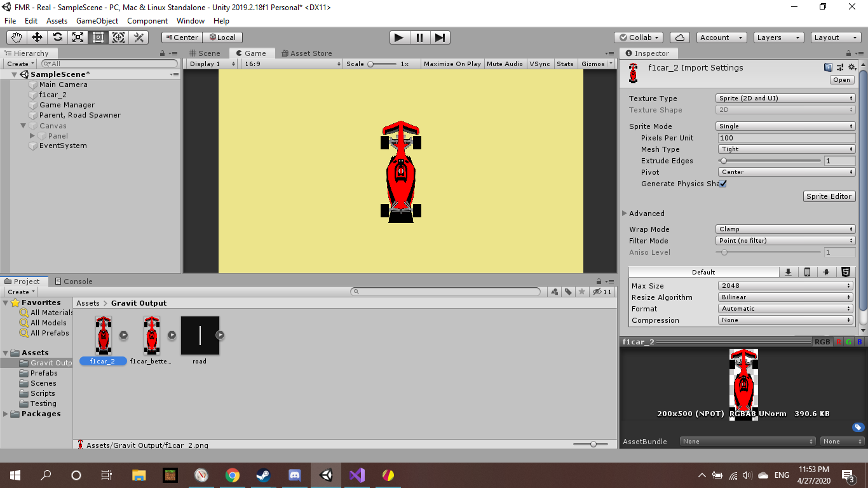
Task: Open the Filter Mode dropdown
Action: [x=785, y=241]
